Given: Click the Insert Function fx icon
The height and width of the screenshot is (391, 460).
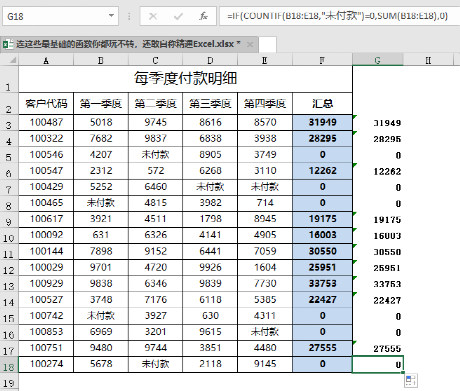Looking at the screenshot, I should coord(203,16).
